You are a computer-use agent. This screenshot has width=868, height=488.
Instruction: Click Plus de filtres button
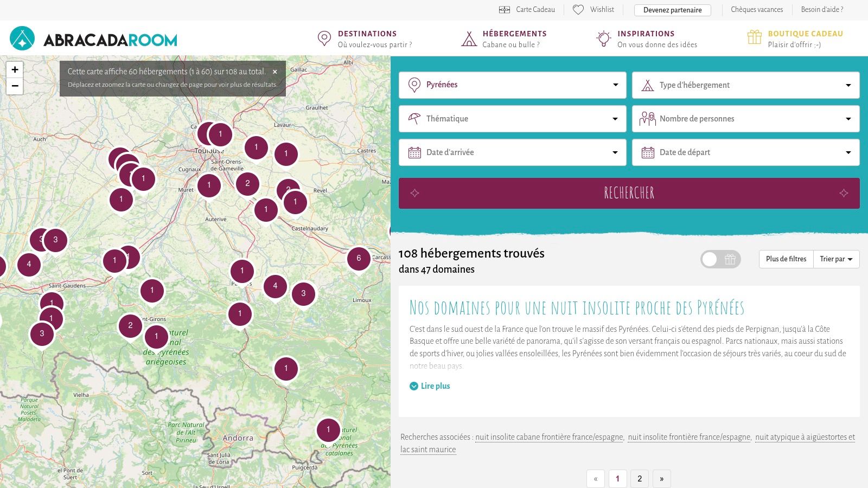(786, 259)
